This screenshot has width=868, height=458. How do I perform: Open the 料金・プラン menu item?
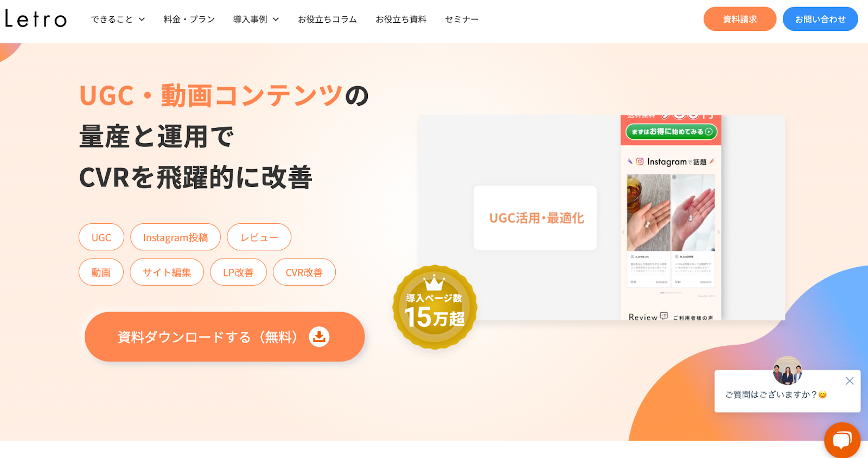click(189, 20)
